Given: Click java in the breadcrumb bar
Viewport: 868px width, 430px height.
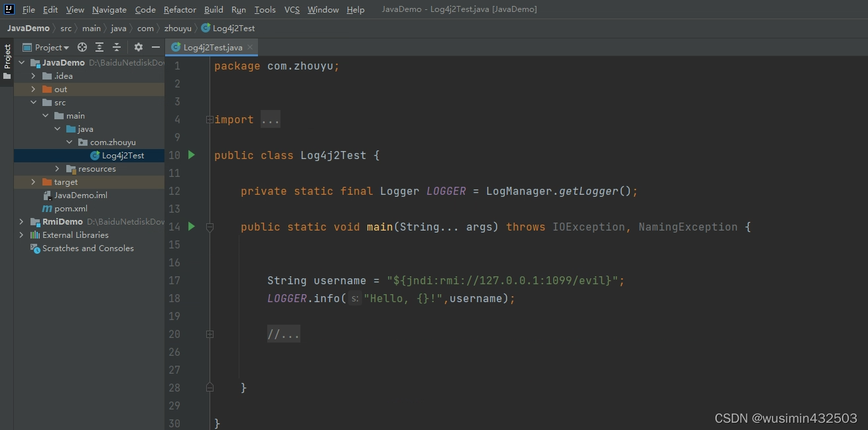Looking at the screenshot, I should [119, 28].
